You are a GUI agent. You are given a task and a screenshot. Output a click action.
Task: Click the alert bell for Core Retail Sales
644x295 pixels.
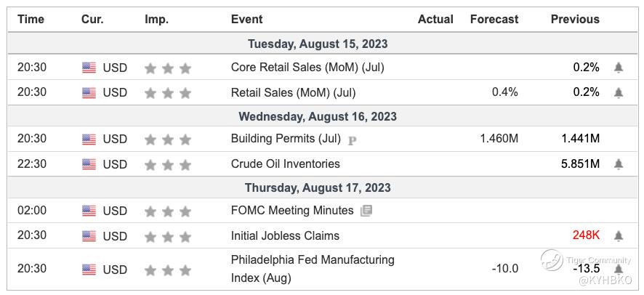point(619,68)
